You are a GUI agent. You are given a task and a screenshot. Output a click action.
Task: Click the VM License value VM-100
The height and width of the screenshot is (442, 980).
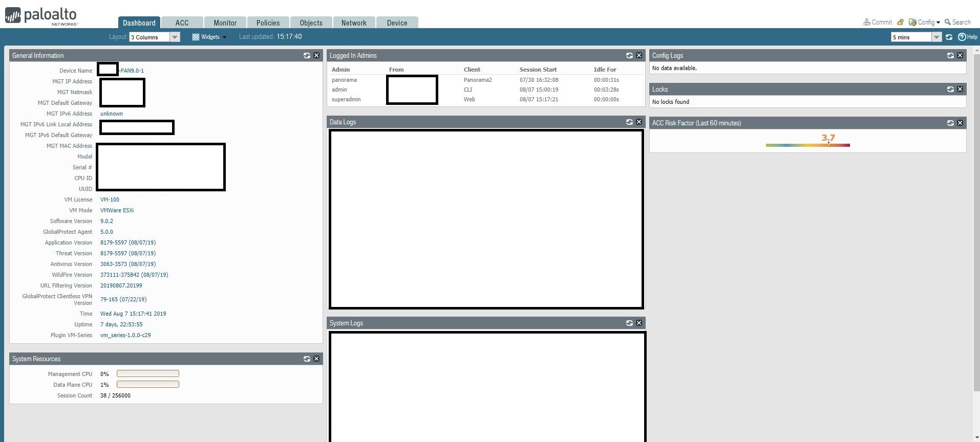[x=110, y=200]
